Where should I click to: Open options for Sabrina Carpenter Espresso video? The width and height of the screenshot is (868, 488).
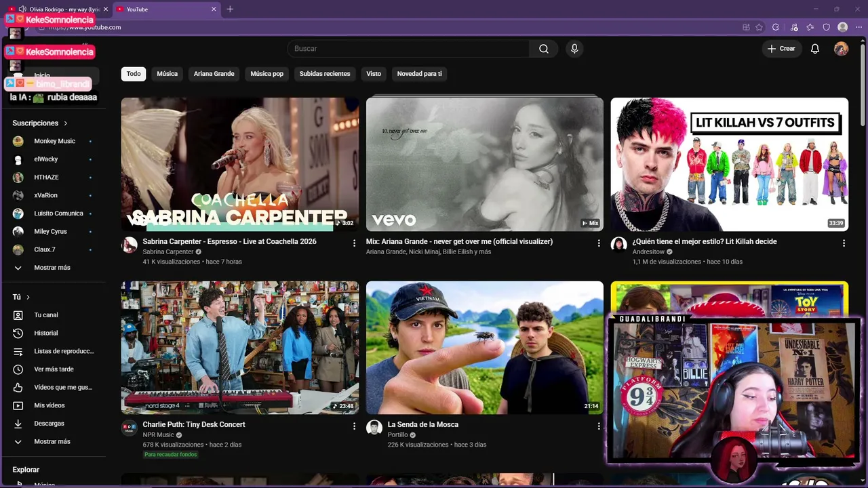click(354, 243)
